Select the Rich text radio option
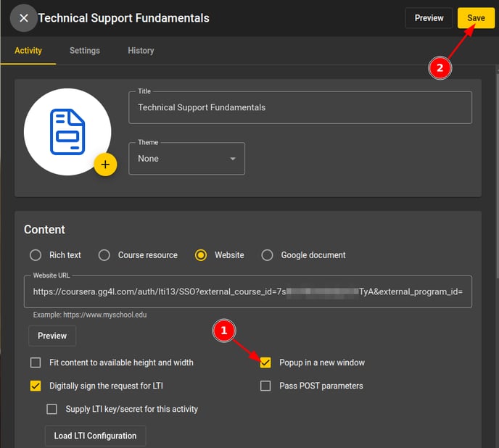This screenshot has height=448, width=499. click(x=36, y=255)
